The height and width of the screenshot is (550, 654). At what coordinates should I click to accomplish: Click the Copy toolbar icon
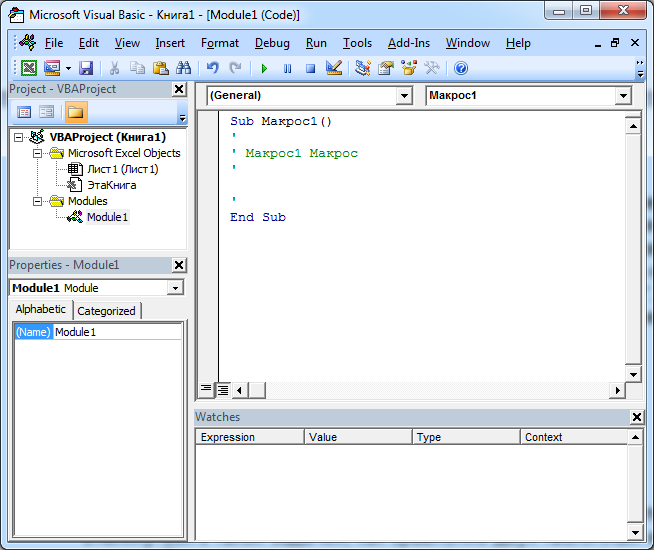pos(137,68)
